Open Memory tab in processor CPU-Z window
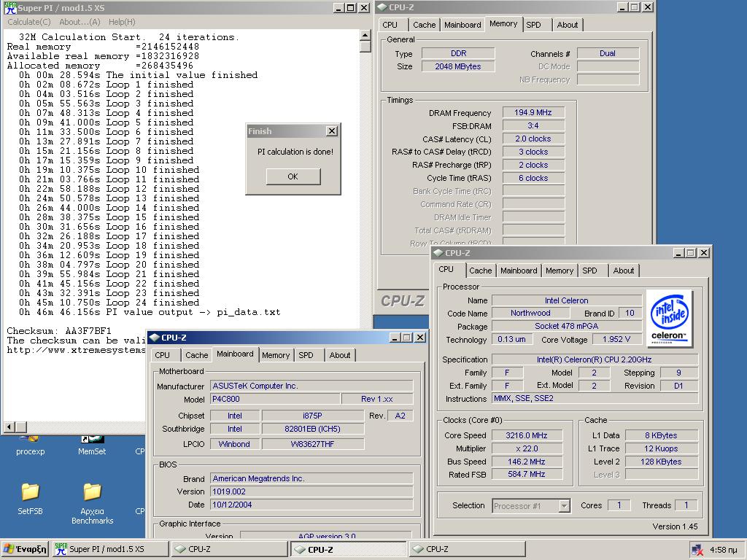 tap(560, 271)
